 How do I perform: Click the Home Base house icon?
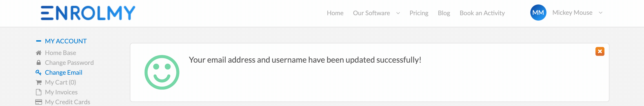click(x=38, y=53)
